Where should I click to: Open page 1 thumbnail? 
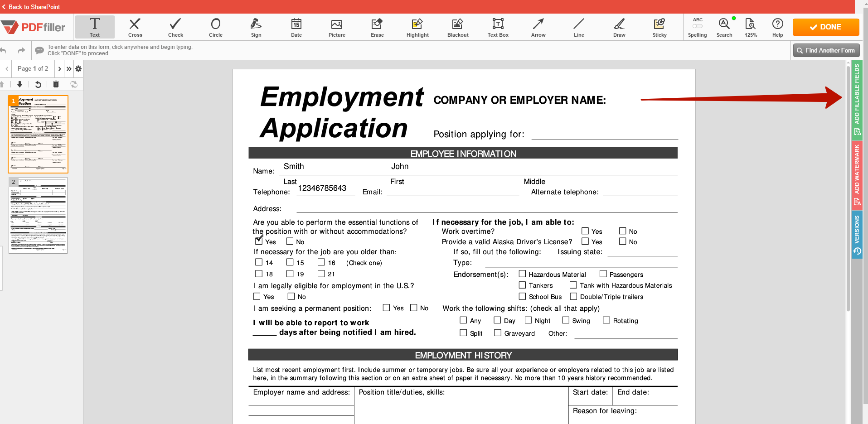(x=38, y=134)
